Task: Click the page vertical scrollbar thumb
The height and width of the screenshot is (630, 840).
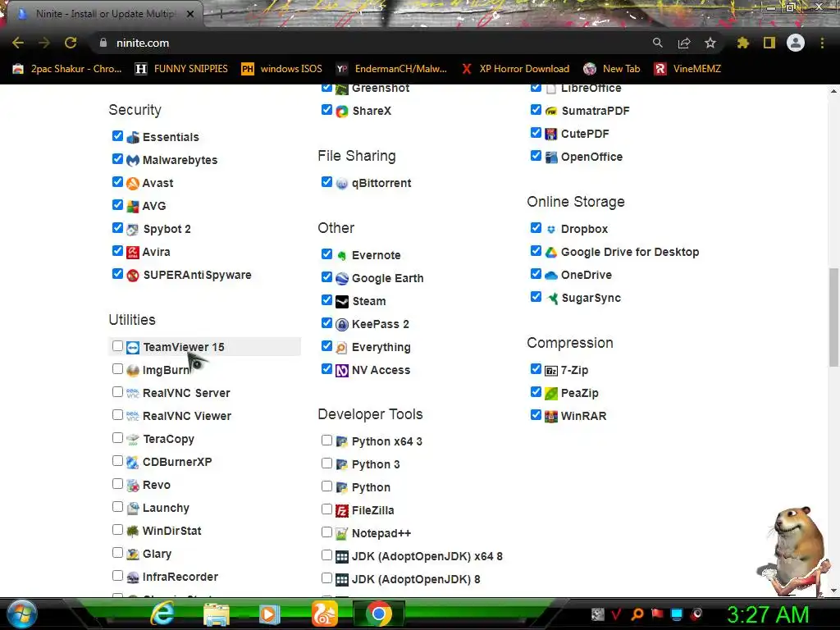Action: 833,317
